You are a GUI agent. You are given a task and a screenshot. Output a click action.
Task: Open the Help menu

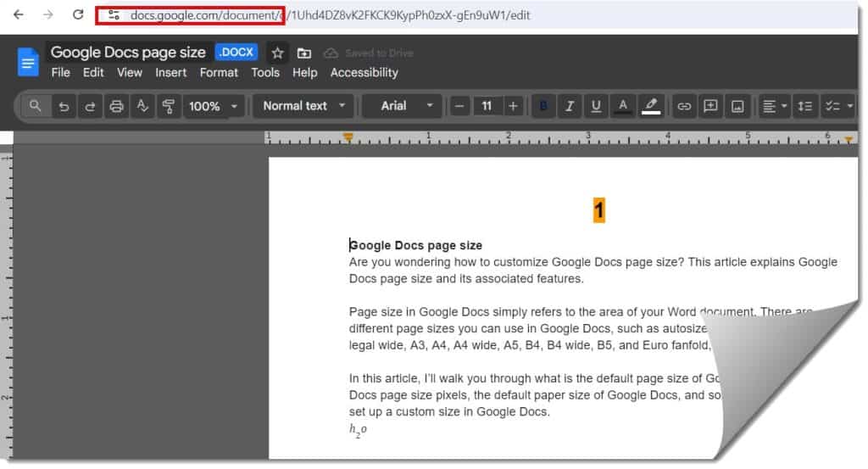[304, 73]
